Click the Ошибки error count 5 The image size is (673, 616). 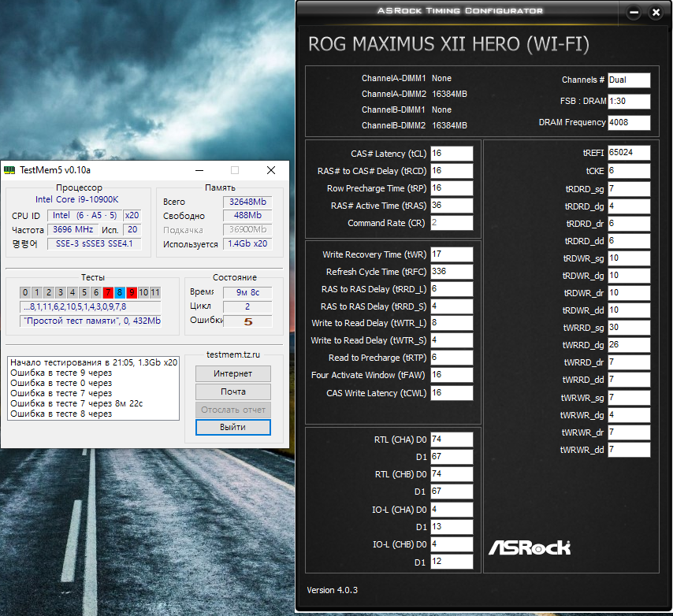tap(247, 321)
